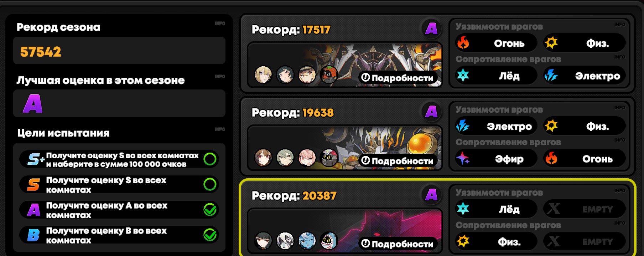Viewport: 644px width, 256px height.
Task: Open INFO next to Цели испытания
Action: click(220, 129)
